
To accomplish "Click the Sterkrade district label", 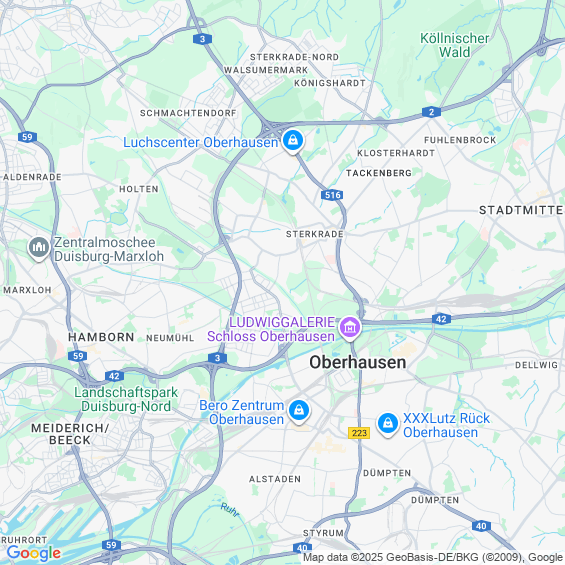I will pyautogui.click(x=315, y=234).
